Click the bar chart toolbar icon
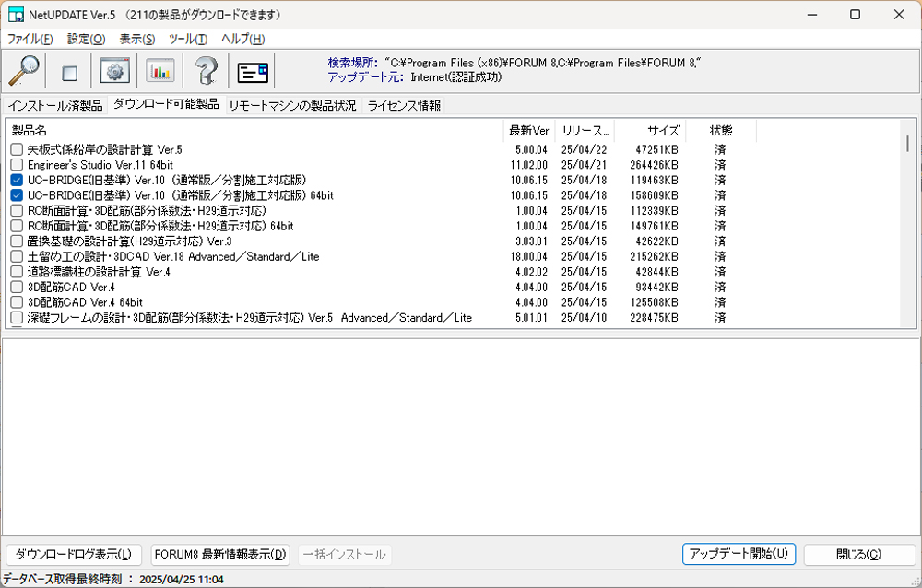The height and width of the screenshot is (588, 922). pyautogui.click(x=160, y=71)
